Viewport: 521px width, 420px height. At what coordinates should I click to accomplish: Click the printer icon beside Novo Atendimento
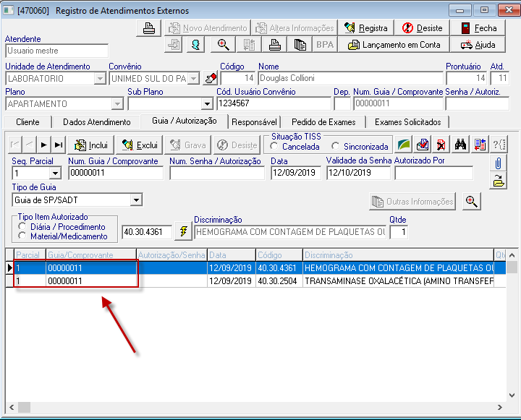pyautogui.click(x=148, y=28)
